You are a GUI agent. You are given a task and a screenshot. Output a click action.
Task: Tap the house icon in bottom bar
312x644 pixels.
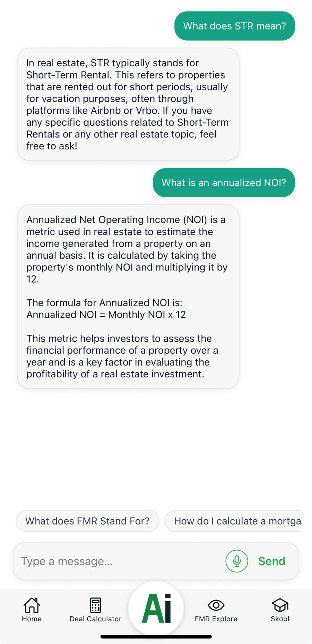(32, 605)
